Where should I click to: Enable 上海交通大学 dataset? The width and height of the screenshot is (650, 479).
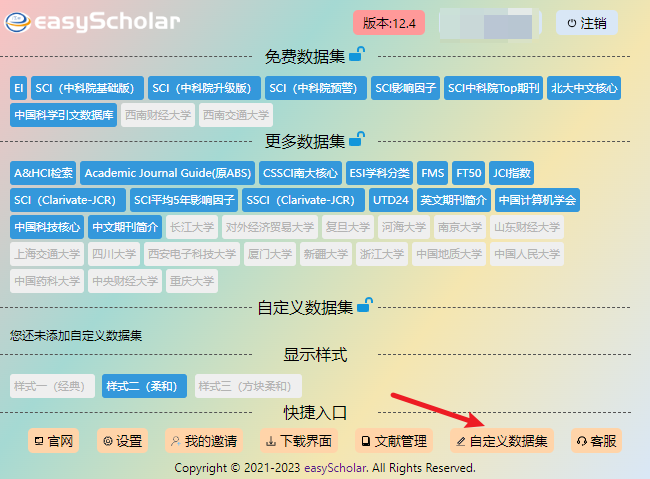(47, 254)
